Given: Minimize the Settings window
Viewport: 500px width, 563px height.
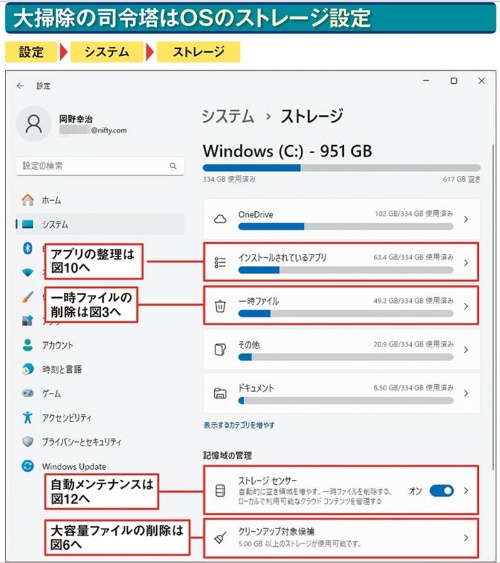Looking at the screenshot, I should 426,81.
